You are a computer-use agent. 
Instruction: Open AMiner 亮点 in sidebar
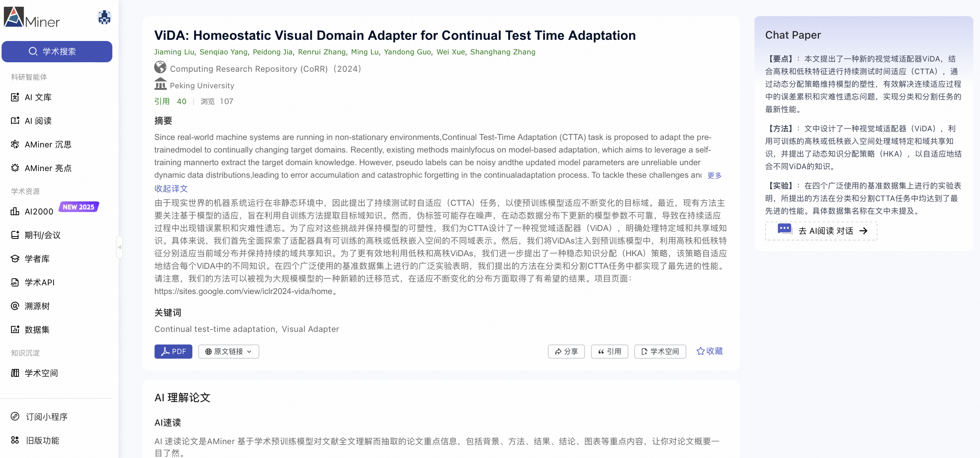pyautogui.click(x=48, y=168)
